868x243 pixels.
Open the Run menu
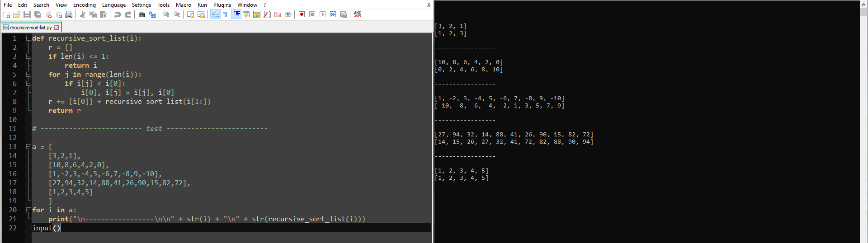(x=202, y=5)
